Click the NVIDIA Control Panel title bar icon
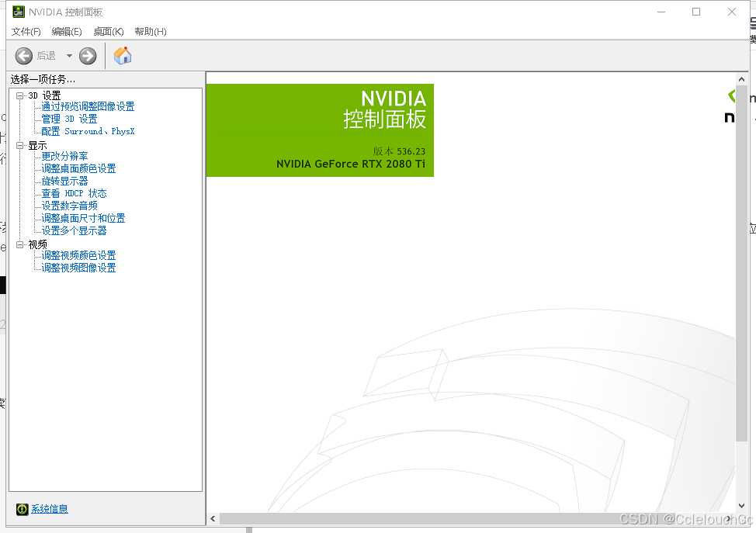This screenshot has height=533, width=756. coord(19,12)
